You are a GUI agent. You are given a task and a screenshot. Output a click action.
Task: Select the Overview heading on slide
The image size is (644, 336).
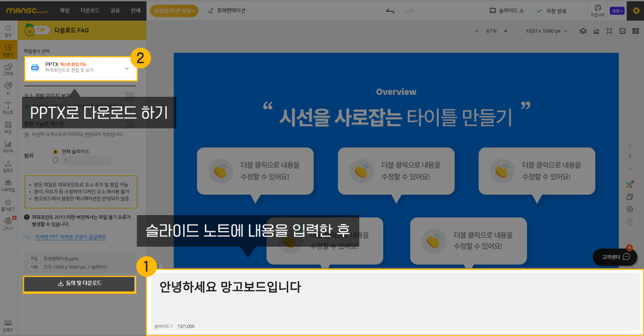[396, 92]
